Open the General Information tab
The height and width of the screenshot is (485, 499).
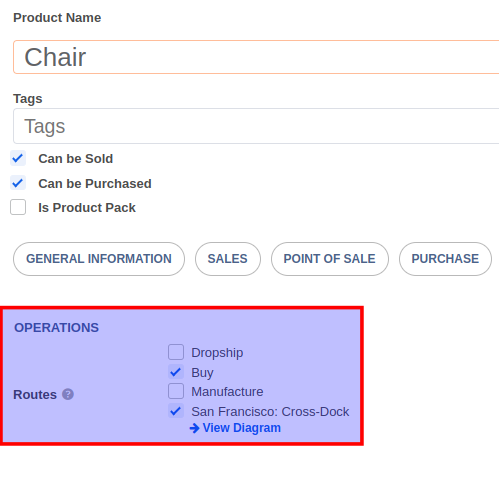pyautogui.click(x=99, y=259)
